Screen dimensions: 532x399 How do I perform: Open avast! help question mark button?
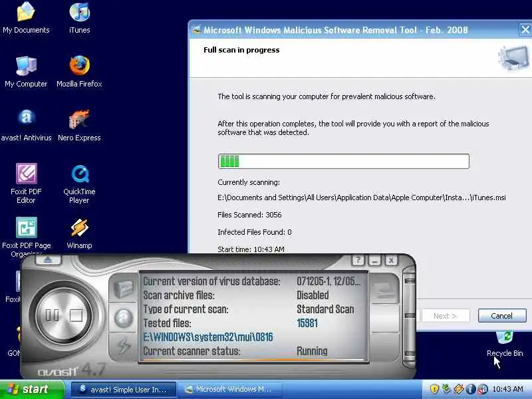358,260
